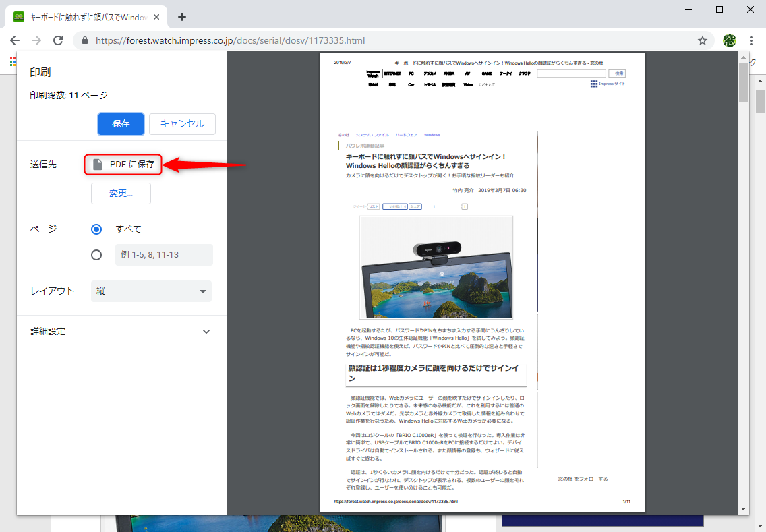Click the apps grid icon below the back arrow
This screenshot has height=532, width=766.
[x=12, y=61]
